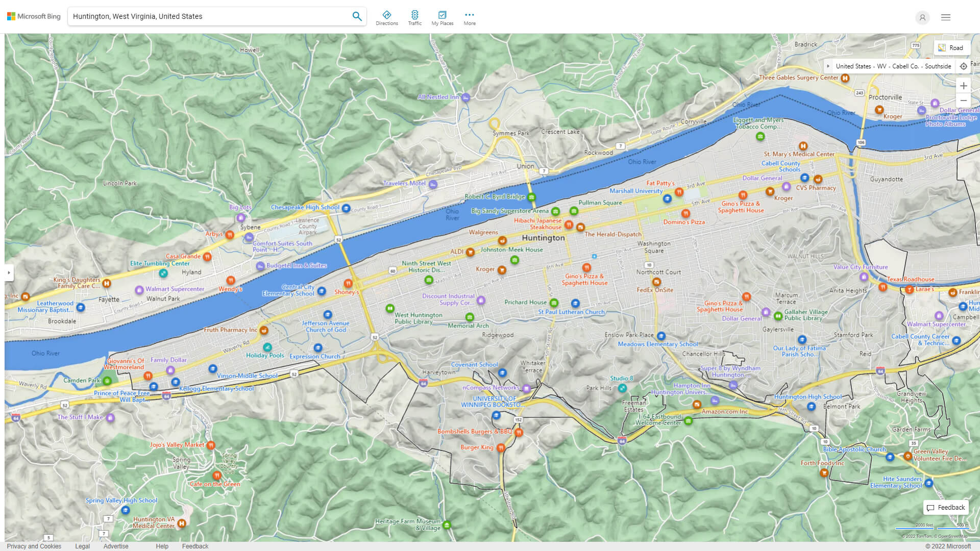Open the hamburger settings menu
This screenshot has width=980, height=551.
[x=945, y=17]
